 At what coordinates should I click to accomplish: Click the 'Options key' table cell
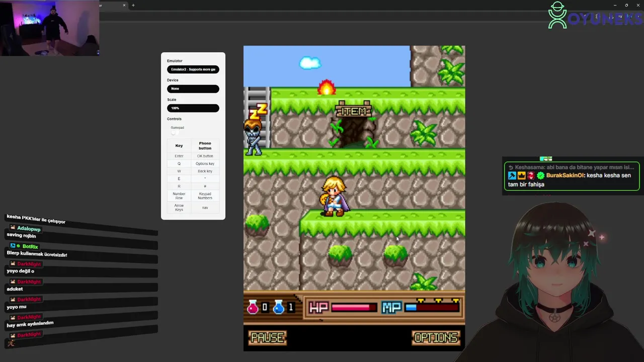click(205, 163)
